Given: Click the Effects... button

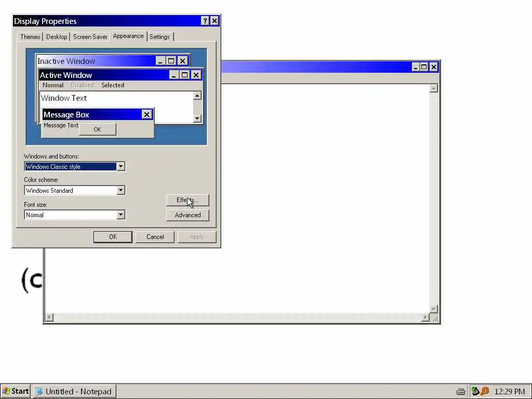Looking at the screenshot, I should tap(188, 200).
